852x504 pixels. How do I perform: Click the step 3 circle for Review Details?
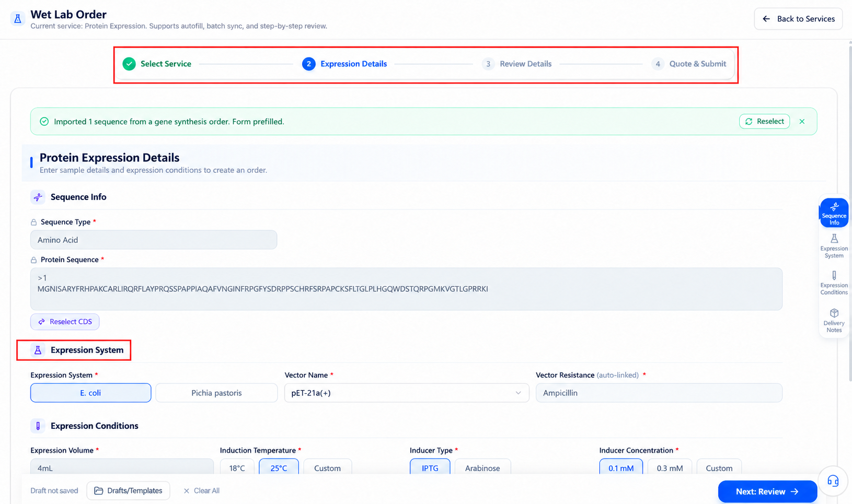(488, 64)
